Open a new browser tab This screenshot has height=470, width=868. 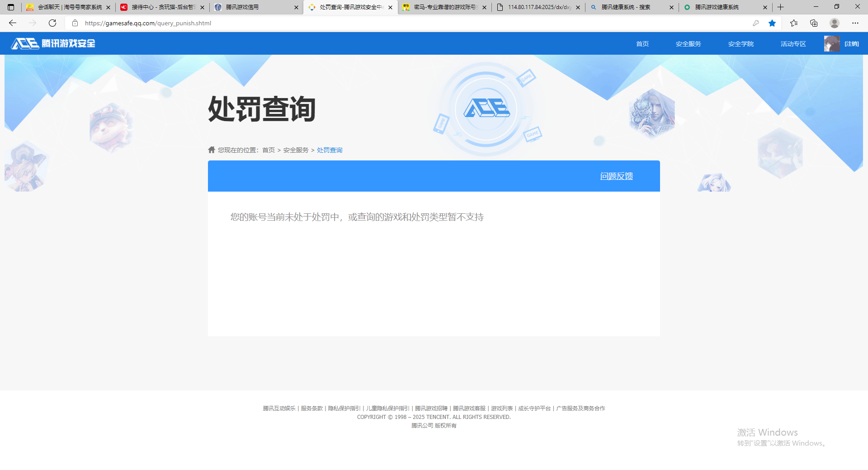tap(780, 7)
